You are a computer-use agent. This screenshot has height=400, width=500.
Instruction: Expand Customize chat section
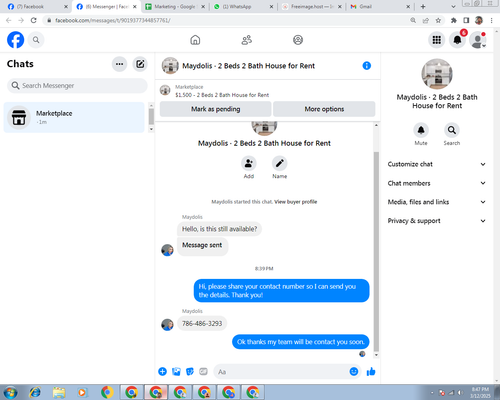(x=437, y=164)
